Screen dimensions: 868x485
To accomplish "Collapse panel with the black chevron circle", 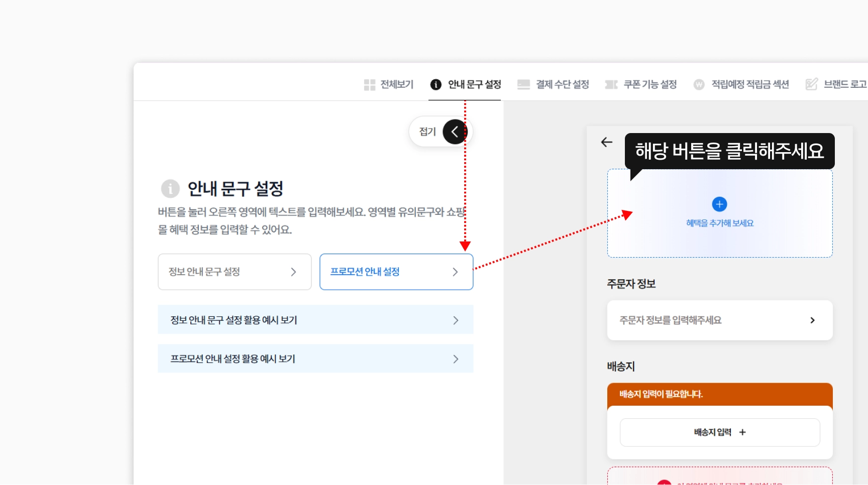I will click(x=455, y=132).
